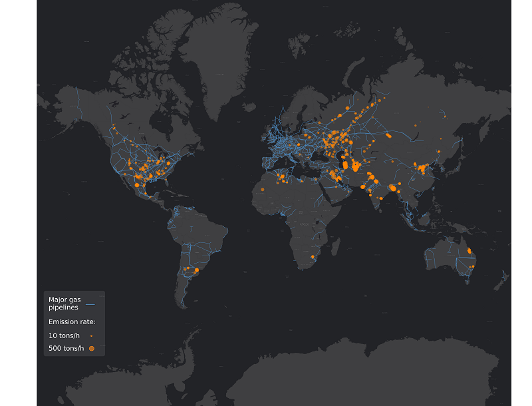Click the large emission marker by the Caspian Sea
The image size is (532, 406).
345,166
